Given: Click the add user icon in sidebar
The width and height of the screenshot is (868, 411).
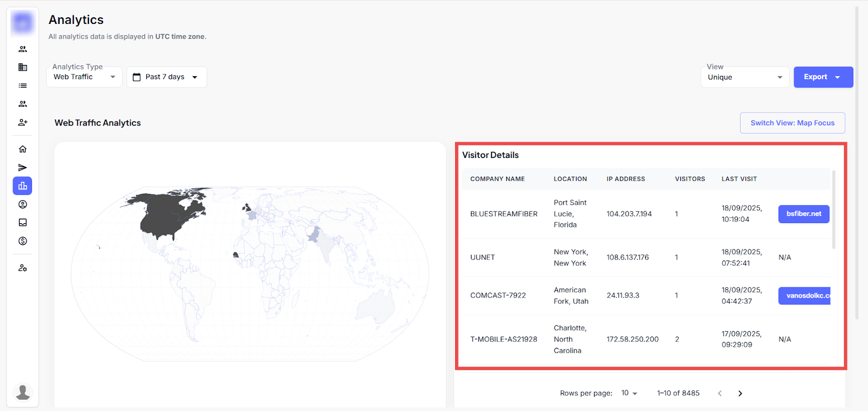Looking at the screenshot, I should pyautogui.click(x=23, y=123).
